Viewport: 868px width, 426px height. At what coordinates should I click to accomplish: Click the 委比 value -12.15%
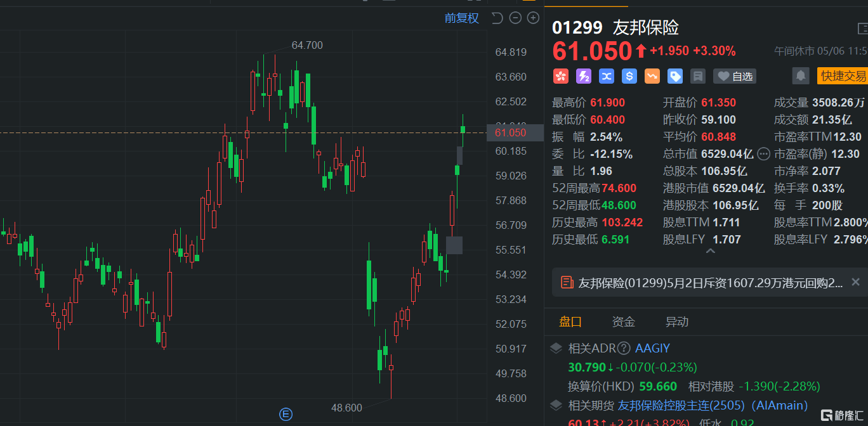[x=611, y=154]
